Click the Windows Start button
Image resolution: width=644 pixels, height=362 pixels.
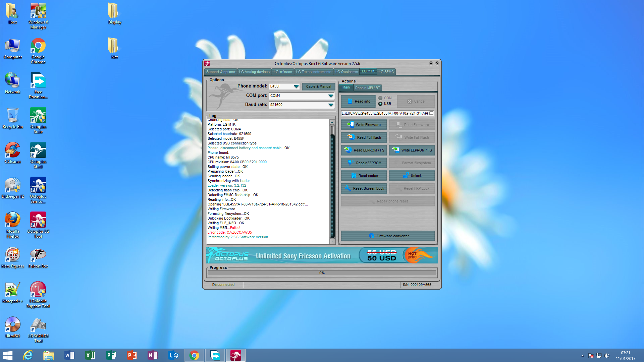point(7,355)
